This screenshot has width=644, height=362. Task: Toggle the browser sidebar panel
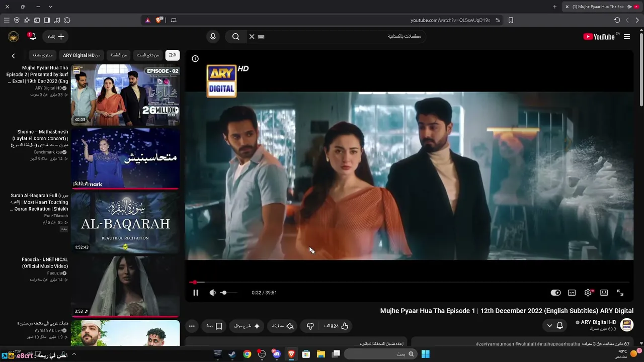pyautogui.click(x=47, y=20)
